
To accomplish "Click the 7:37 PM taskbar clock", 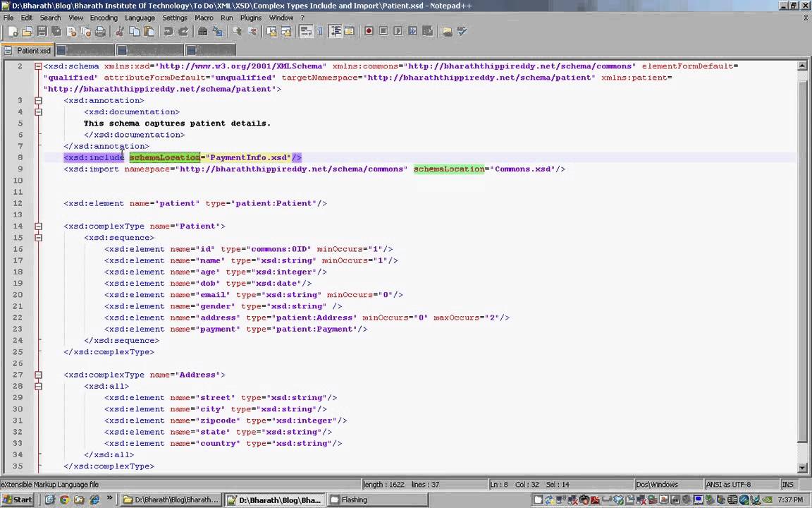I will 790,500.
